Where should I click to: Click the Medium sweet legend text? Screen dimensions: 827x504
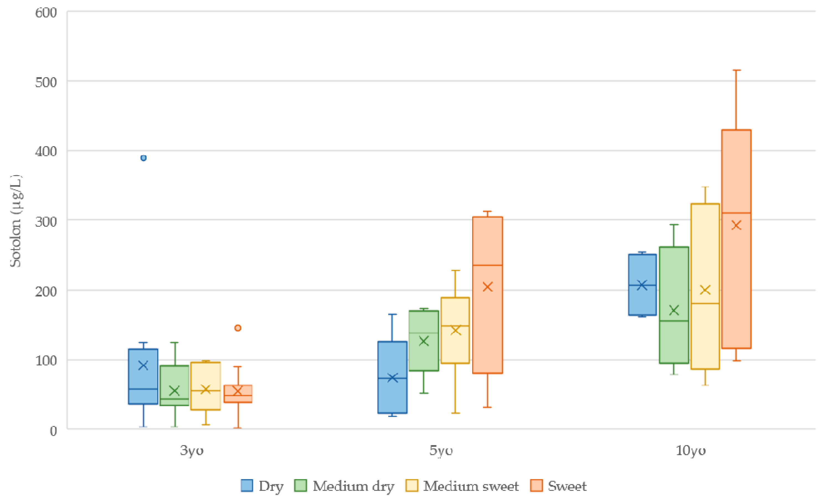[x=471, y=486]
